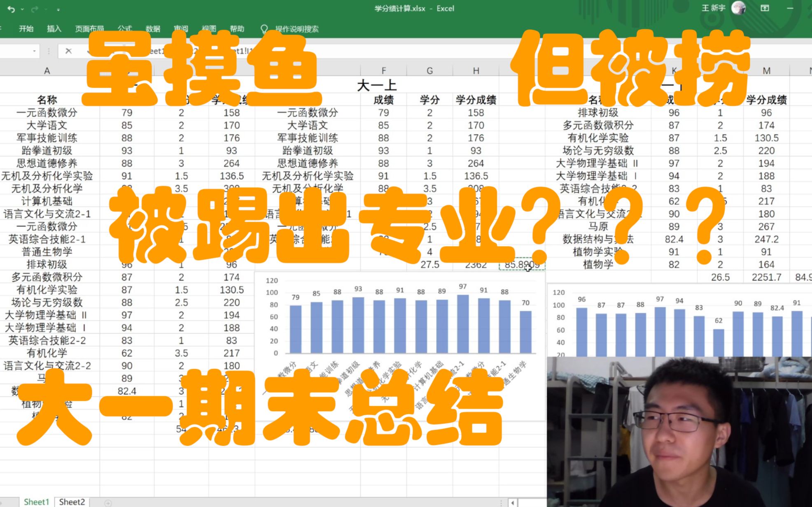
Task: Click the 学分 header in column G
Action: click(429, 100)
